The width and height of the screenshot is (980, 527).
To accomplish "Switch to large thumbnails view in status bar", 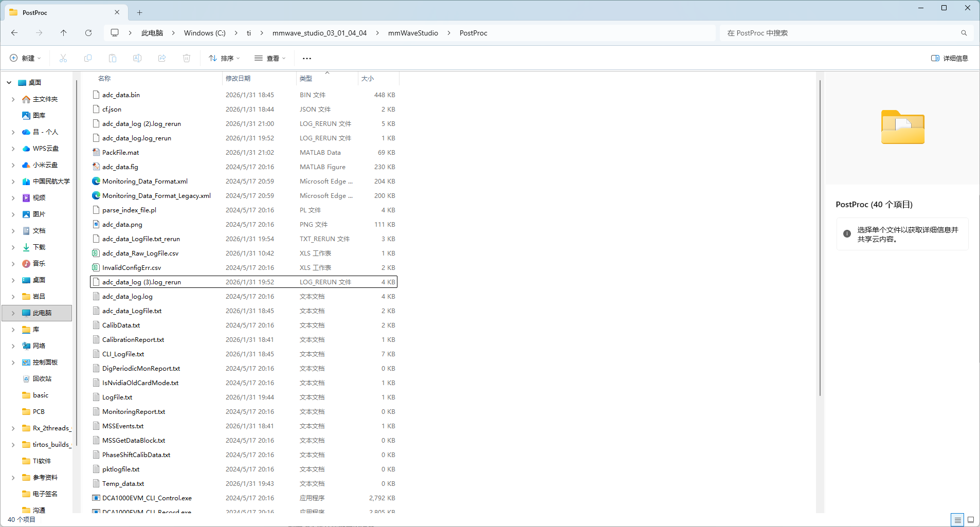I will (971, 520).
